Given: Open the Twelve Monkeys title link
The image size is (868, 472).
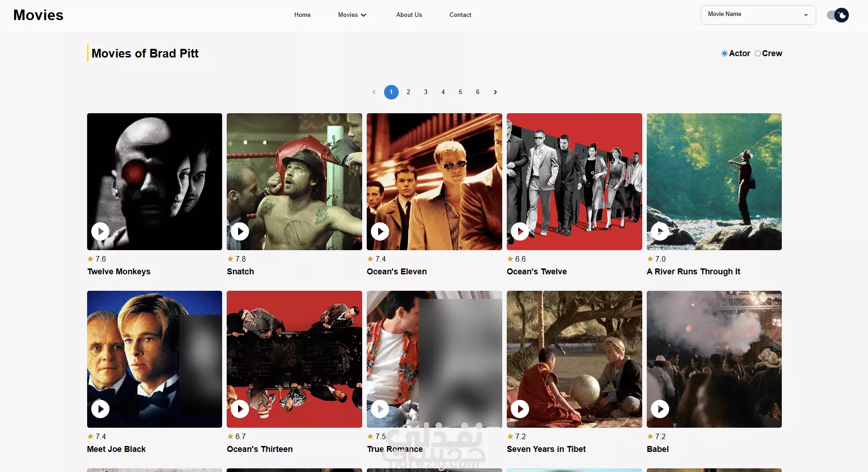Looking at the screenshot, I should tap(119, 272).
